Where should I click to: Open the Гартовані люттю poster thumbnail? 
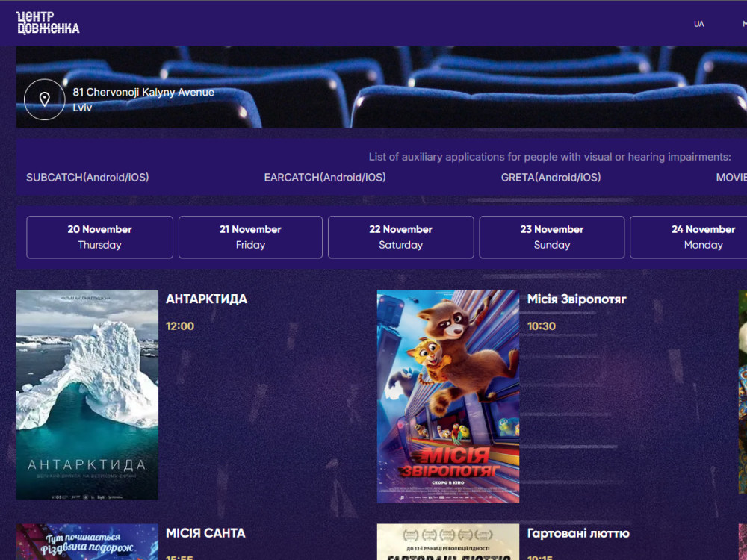447,542
